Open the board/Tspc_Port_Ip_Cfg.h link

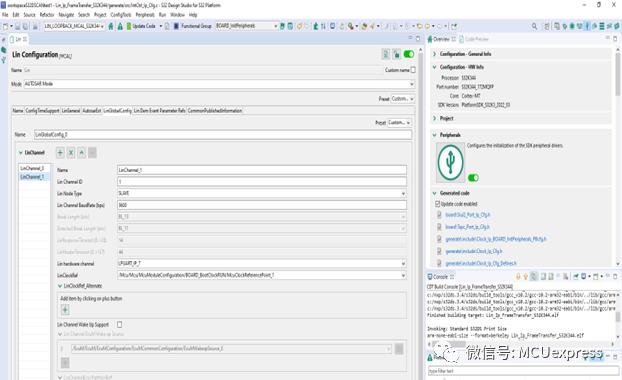click(467, 227)
